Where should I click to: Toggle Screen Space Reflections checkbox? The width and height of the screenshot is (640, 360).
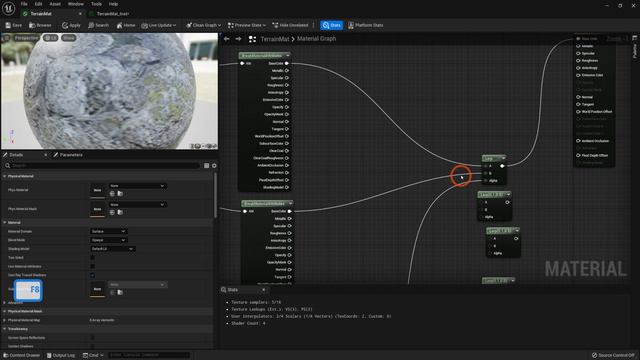pyautogui.click(x=92, y=338)
